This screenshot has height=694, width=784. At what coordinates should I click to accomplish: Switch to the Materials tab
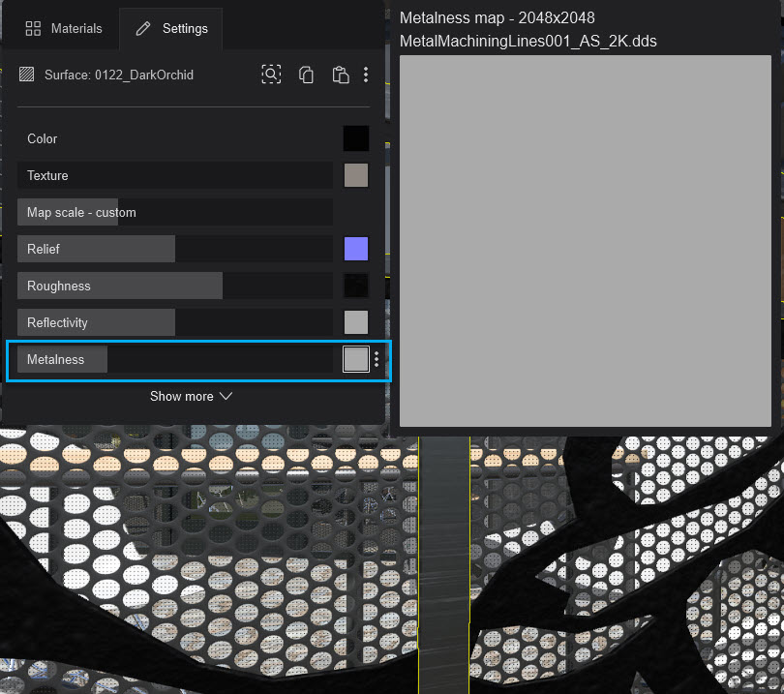point(64,28)
